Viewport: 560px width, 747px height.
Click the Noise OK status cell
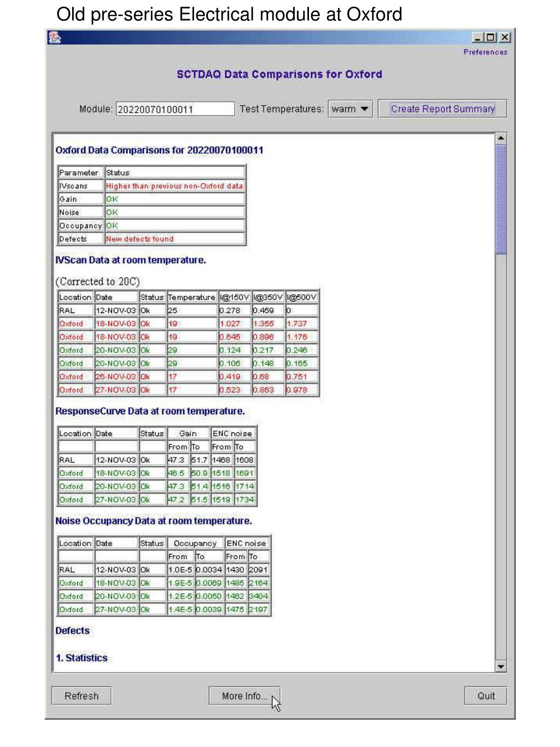point(174,212)
